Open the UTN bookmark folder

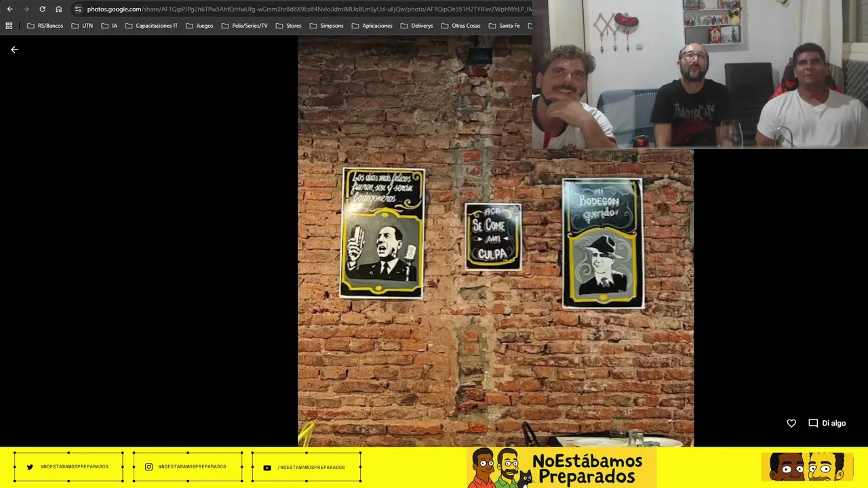click(x=82, y=26)
